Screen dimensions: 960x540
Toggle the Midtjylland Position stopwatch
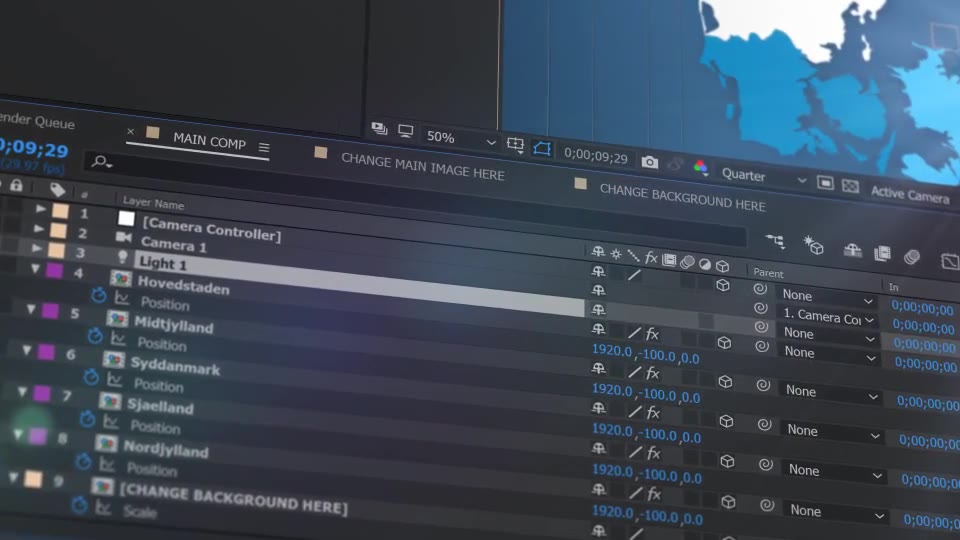click(94, 336)
